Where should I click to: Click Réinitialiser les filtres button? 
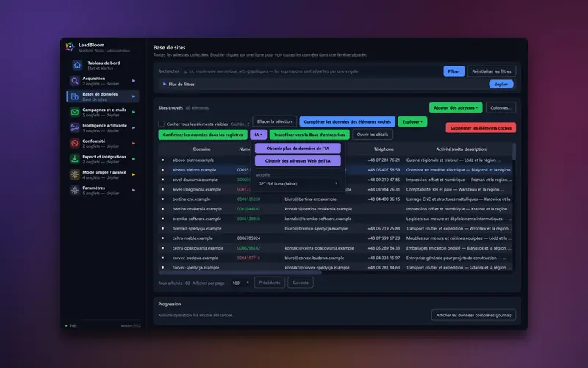(x=491, y=71)
